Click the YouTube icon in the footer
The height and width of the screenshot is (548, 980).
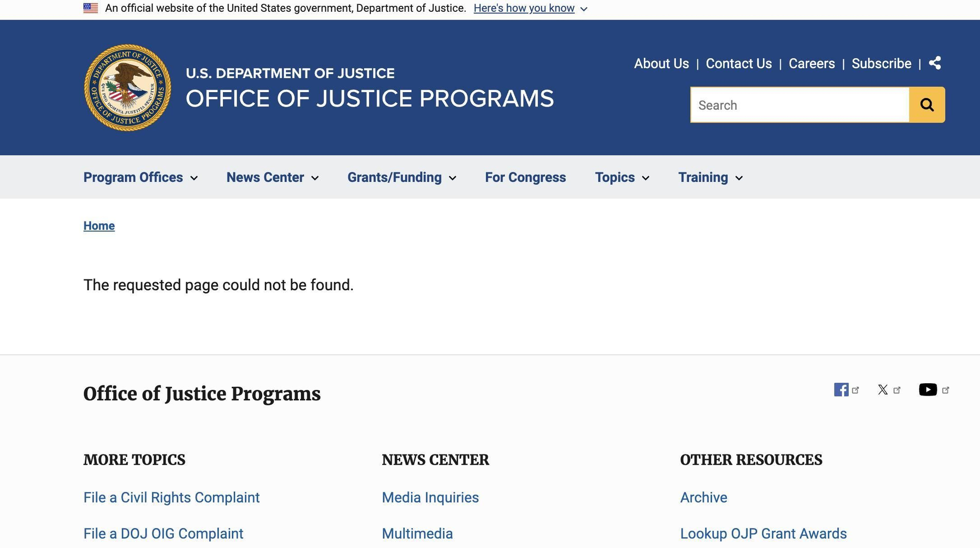coord(928,390)
